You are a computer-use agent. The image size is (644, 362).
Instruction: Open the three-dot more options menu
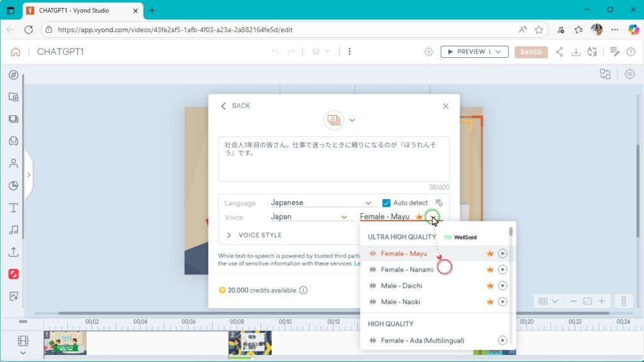coord(350,52)
